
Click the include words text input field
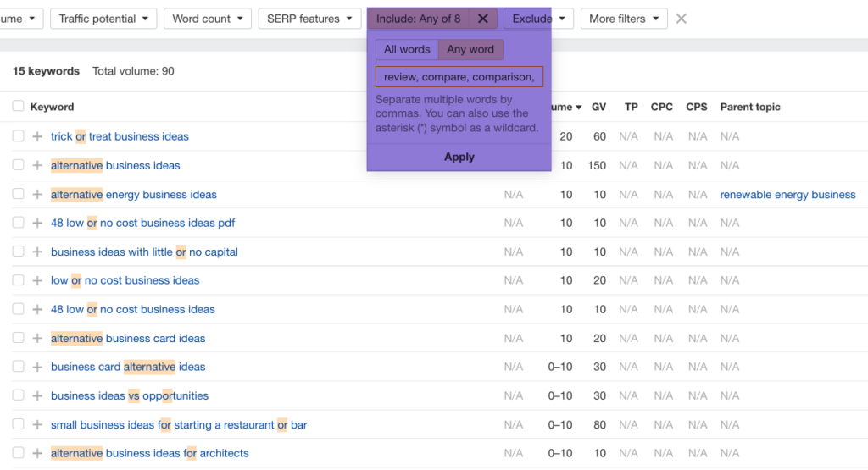pyautogui.click(x=459, y=77)
